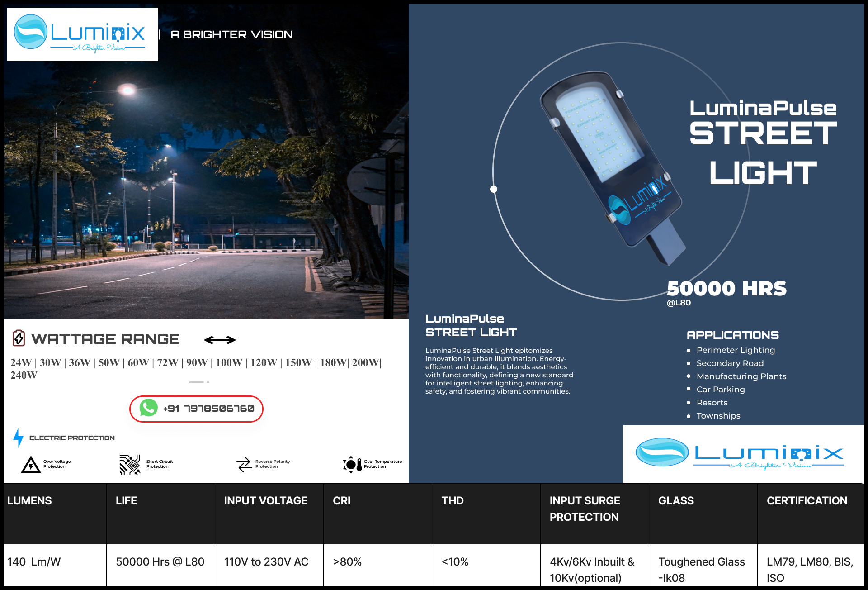Click the WhatsApp icon
Image resolution: width=868 pixels, height=590 pixels.
148,408
